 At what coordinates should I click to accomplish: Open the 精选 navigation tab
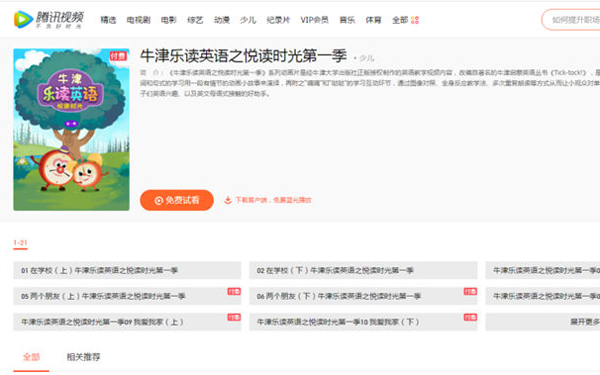coord(108,20)
